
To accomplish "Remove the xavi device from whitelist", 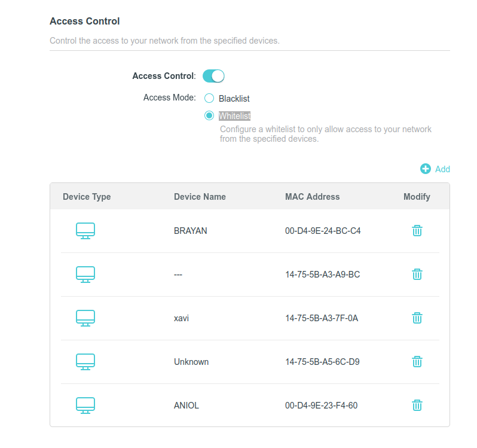I will tap(417, 318).
